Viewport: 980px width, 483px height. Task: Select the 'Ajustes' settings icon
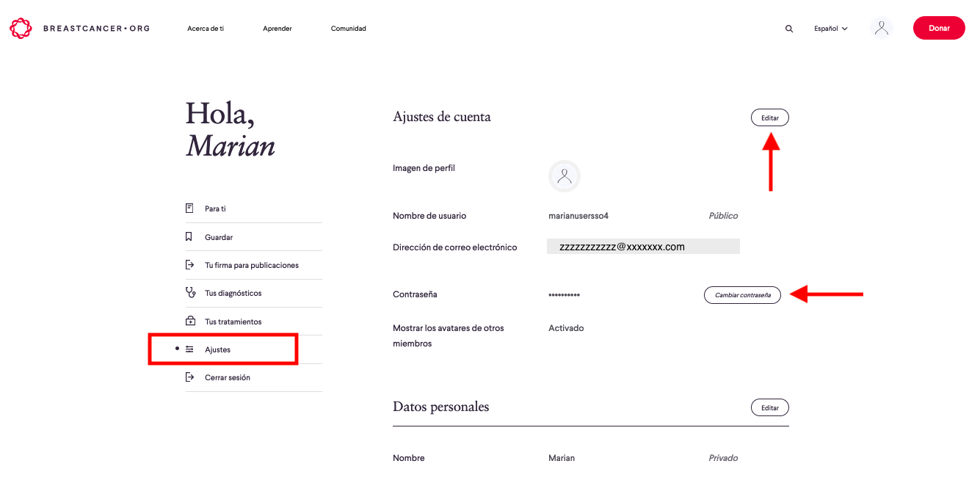[189, 349]
